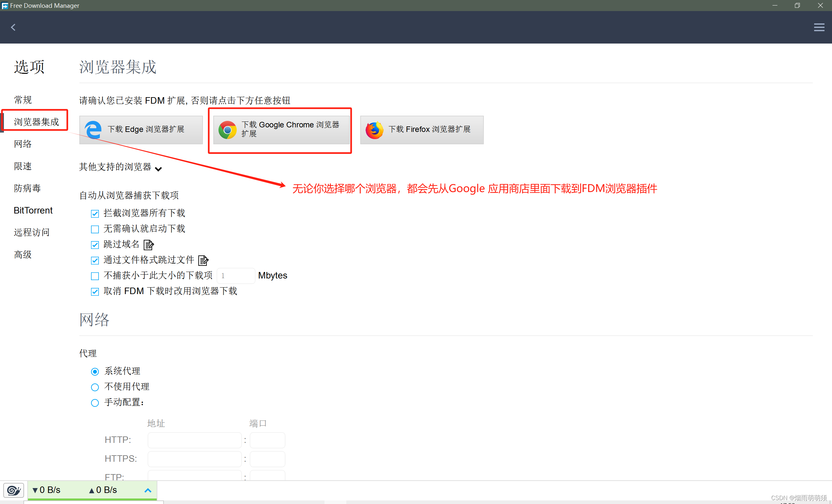Click the back arrow icon

point(13,27)
